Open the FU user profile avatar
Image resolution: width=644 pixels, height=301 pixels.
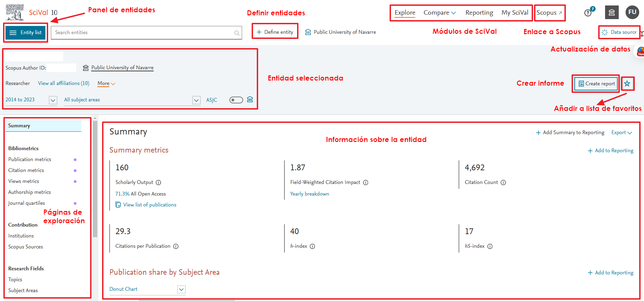coord(632,12)
